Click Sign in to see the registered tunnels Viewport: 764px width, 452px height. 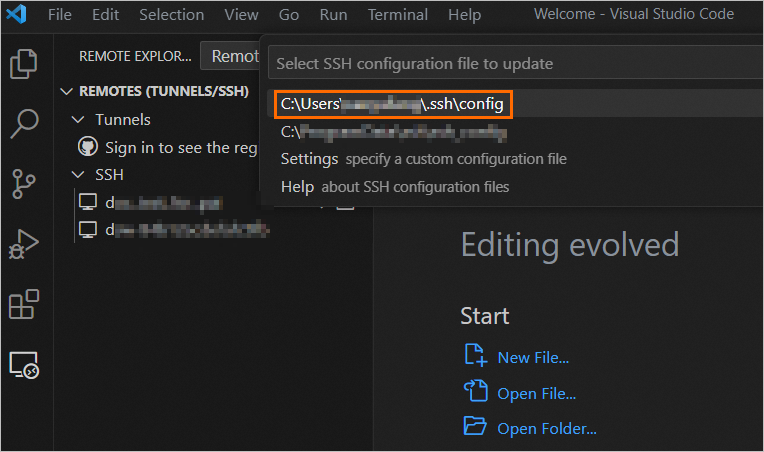[181, 148]
